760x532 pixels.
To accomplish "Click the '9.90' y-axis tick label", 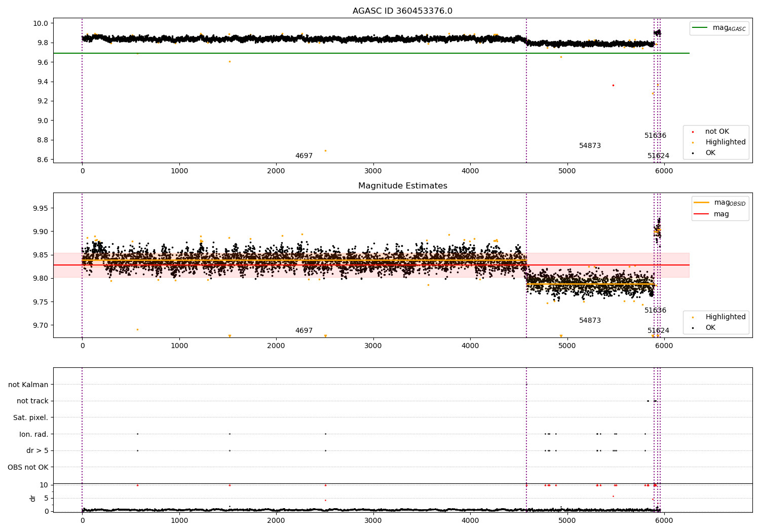I will [41, 232].
